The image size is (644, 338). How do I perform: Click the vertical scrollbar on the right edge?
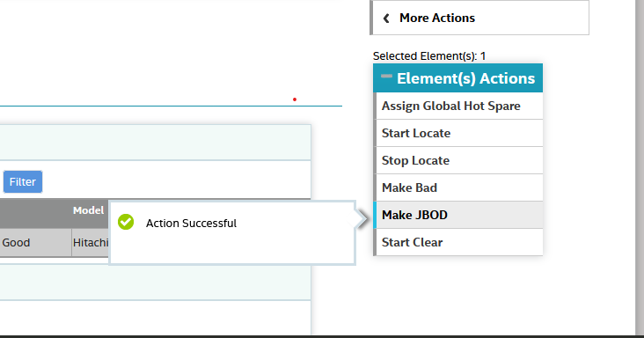pyautogui.click(x=640, y=167)
